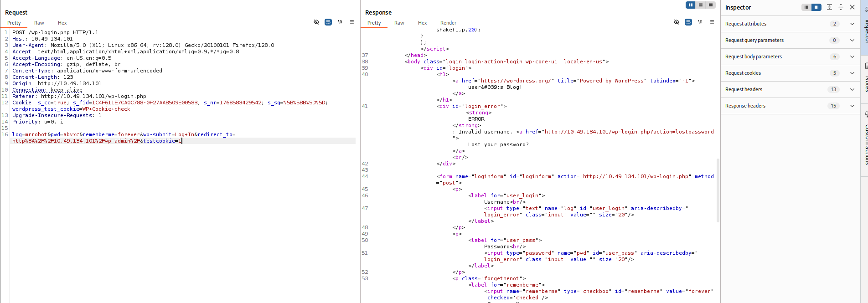Hide non-printable characters icon in Response
The height and width of the screenshot is (303, 868).
point(677,22)
